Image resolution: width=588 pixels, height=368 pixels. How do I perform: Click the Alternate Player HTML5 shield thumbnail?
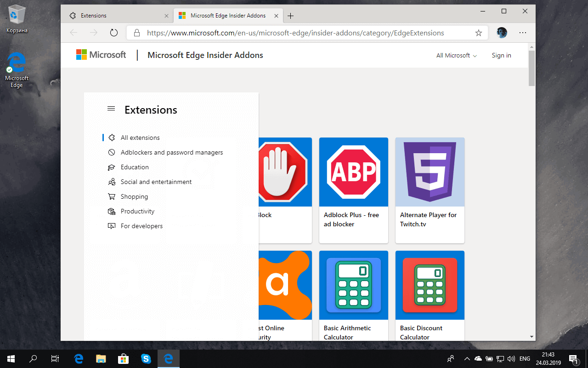click(430, 172)
